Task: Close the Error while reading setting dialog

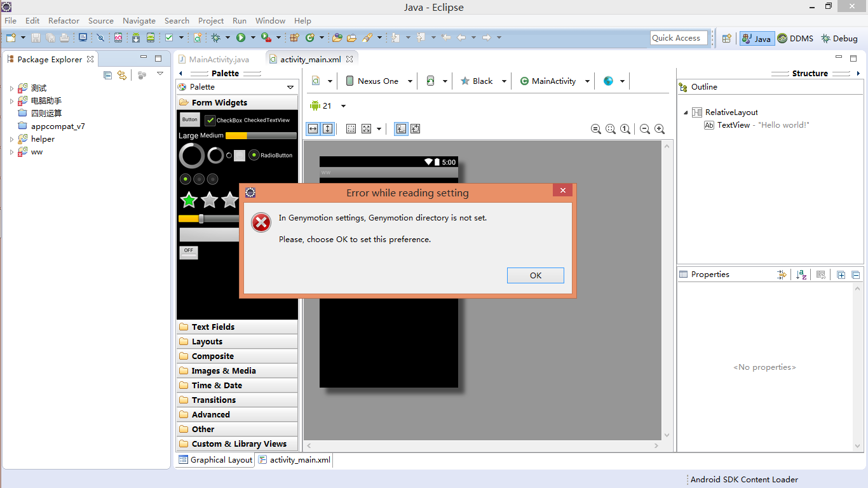Action: pyautogui.click(x=562, y=191)
